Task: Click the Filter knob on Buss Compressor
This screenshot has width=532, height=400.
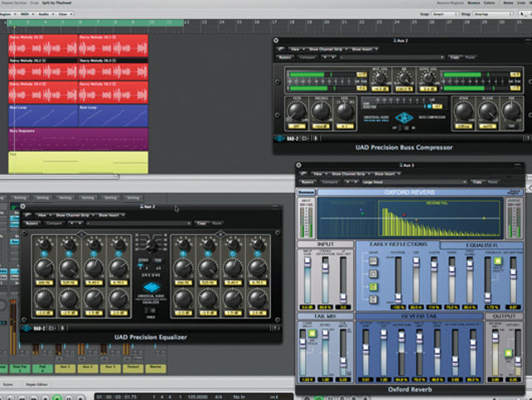Action: click(297, 111)
